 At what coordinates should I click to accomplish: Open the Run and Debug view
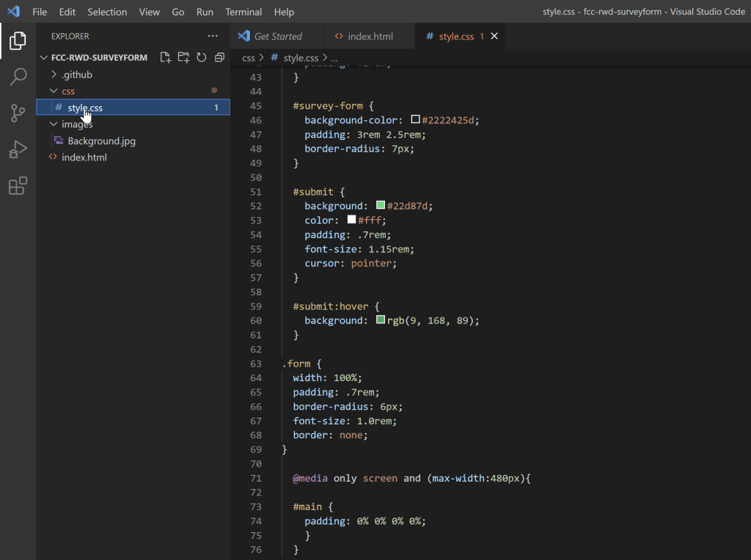tap(18, 150)
